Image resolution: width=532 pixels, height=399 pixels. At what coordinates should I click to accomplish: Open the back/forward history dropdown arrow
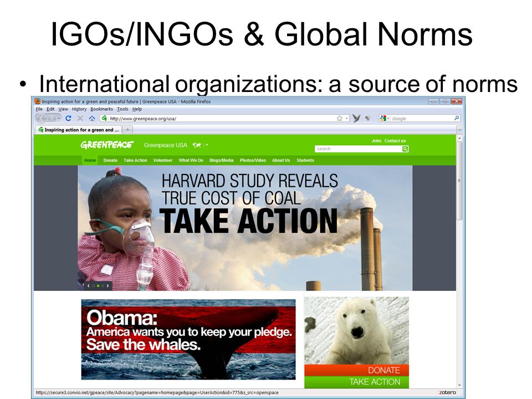(x=58, y=119)
